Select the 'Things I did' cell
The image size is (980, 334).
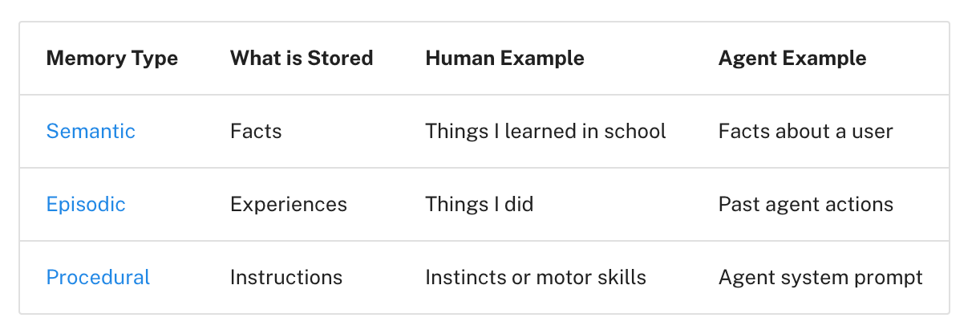pyautogui.click(x=480, y=204)
